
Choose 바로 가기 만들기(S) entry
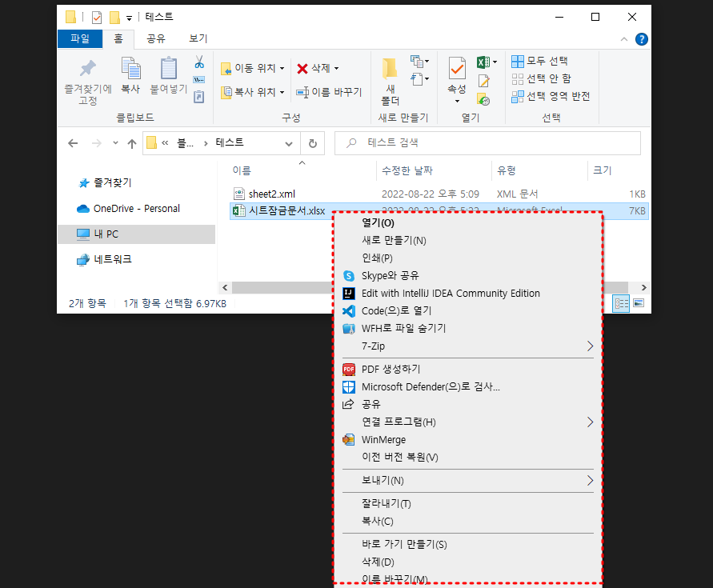[468, 544]
